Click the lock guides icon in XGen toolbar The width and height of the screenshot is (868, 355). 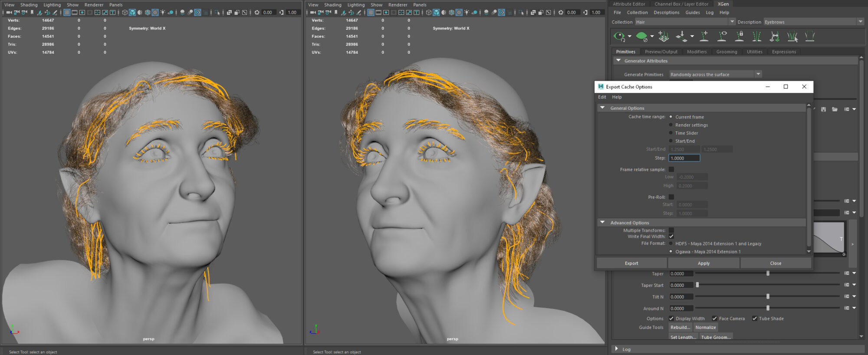pos(739,36)
